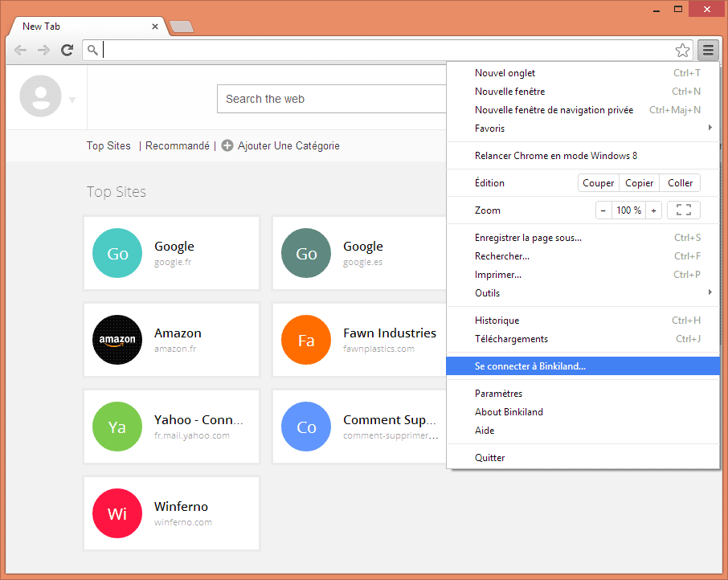728x580 pixels.
Task: Select Rechercher... from the menu
Action: [x=583, y=256]
